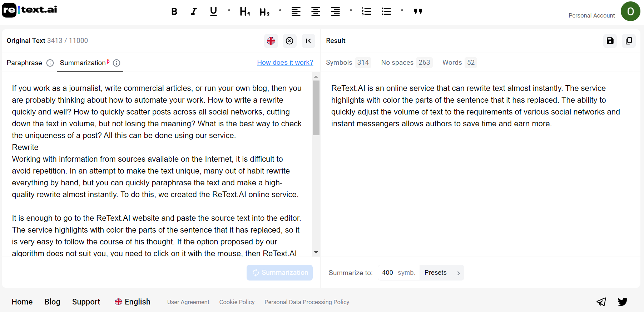Underline the selected text

(x=213, y=11)
